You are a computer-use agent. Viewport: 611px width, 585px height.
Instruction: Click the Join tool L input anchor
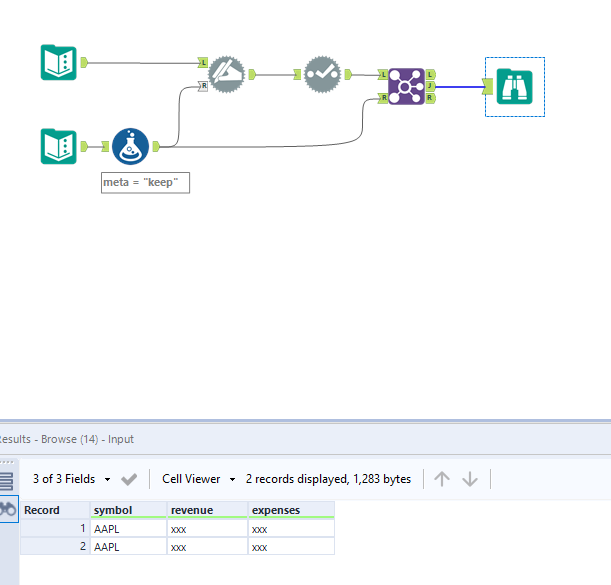click(x=383, y=74)
